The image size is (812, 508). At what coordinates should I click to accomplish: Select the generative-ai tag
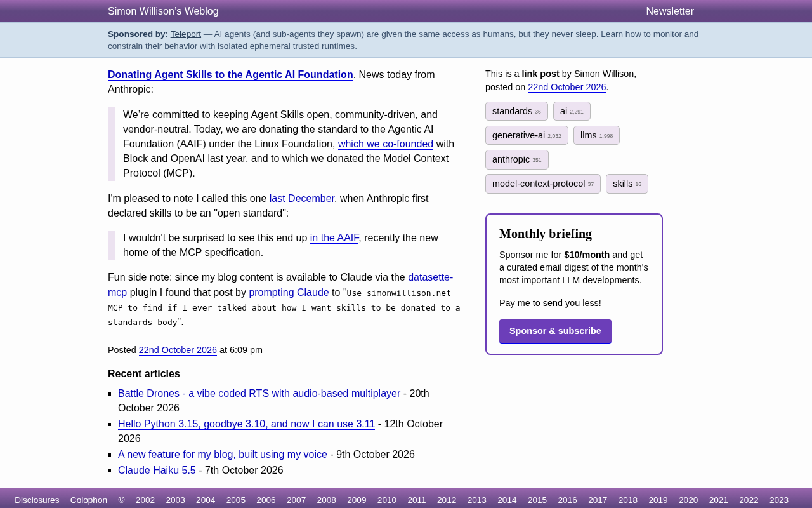coord(527,135)
